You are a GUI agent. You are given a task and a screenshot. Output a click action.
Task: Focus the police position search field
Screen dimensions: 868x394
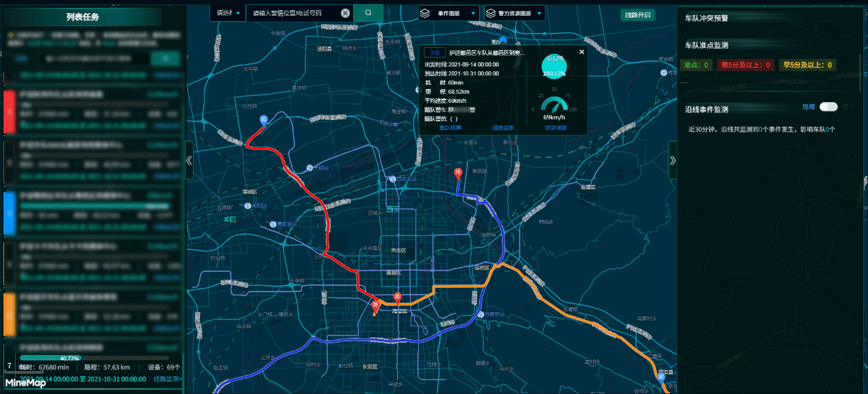[x=294, y=12]
